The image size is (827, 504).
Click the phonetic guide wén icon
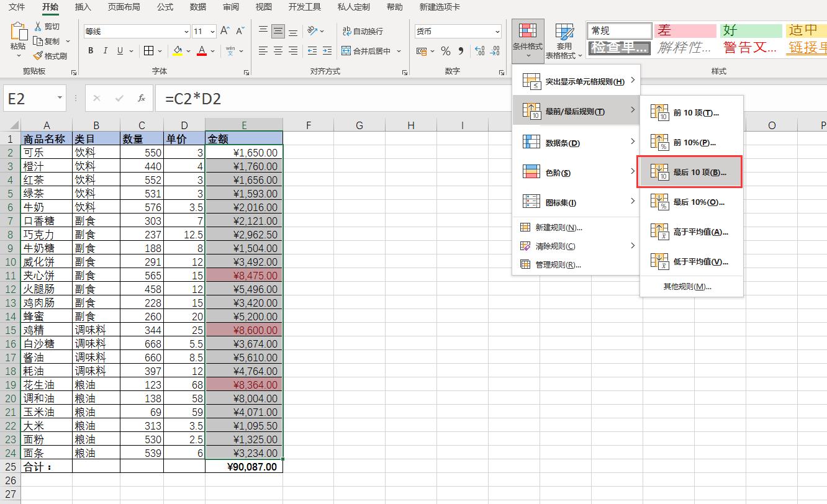[230, 51]
